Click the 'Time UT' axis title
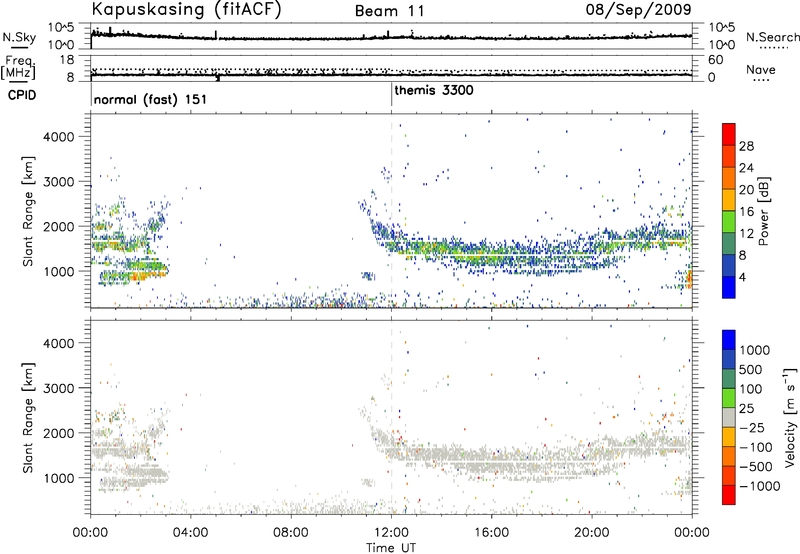 [x=391, y=548]
